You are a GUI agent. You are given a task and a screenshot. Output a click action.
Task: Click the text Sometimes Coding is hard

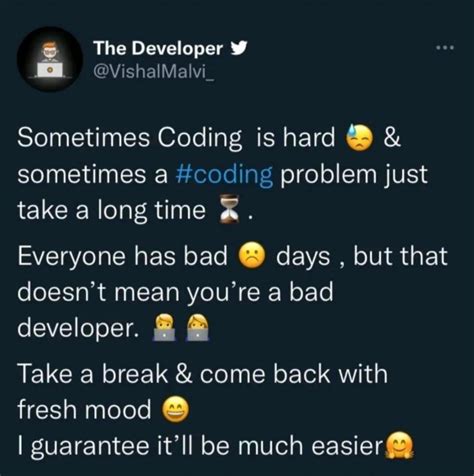tap(176, 138)
